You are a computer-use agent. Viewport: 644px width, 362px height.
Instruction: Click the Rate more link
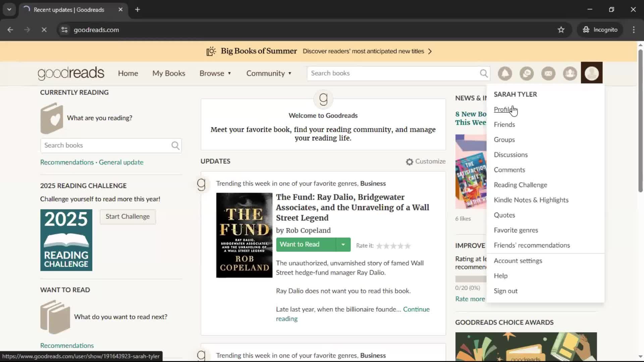(x=470, y=299)
